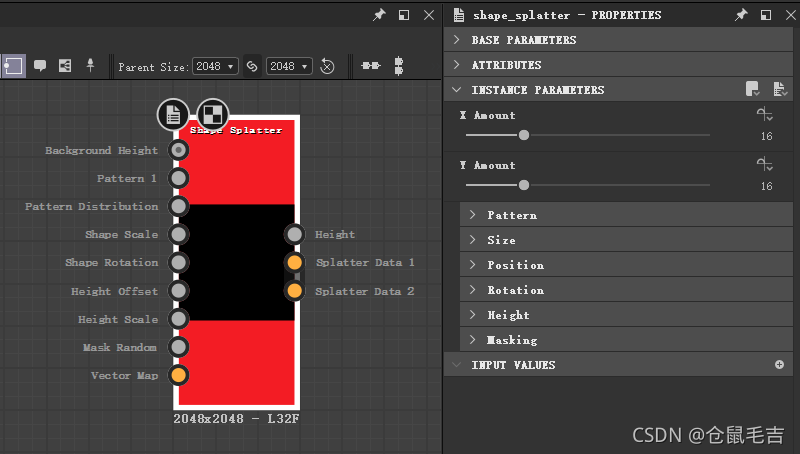800x454 pixels.
Task: Click the Shape Scale input connector
Action: tap(179, 234)
